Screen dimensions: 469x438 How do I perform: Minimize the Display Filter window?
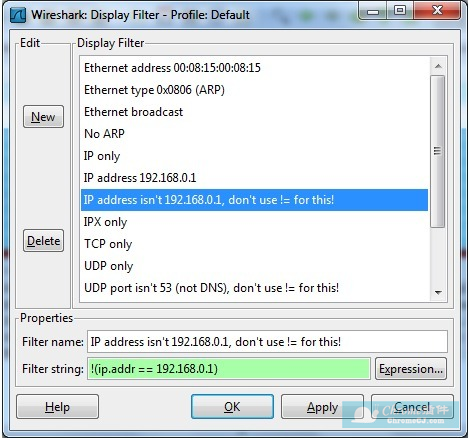(x=373, y=12)
